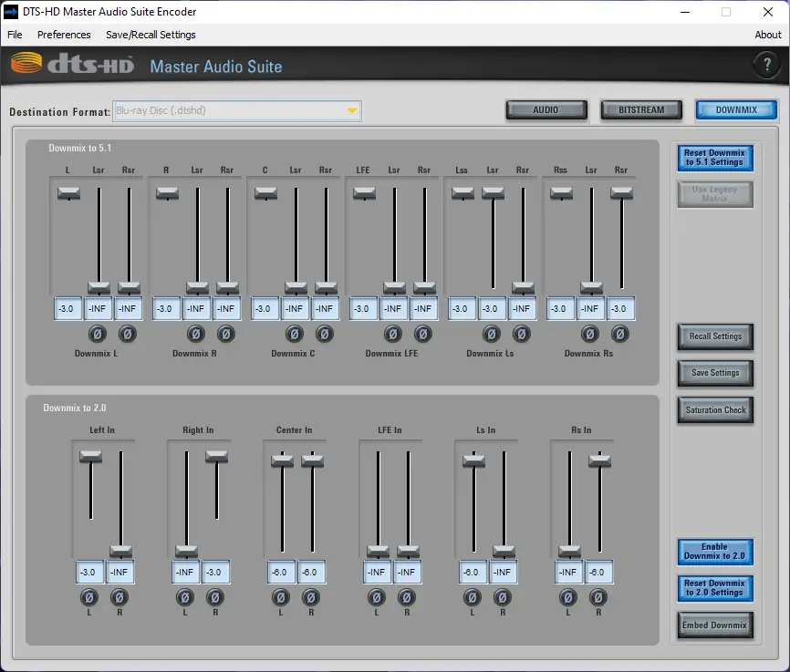Screen dimensions: 790x672
Task: Invert phase of LFE In R channel
Action: tap(407, 597)
